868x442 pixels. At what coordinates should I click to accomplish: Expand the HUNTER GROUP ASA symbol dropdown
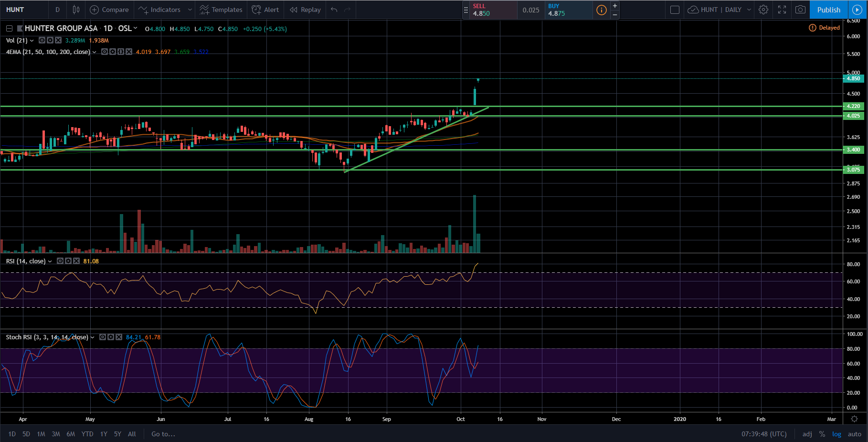pos(136,28)
